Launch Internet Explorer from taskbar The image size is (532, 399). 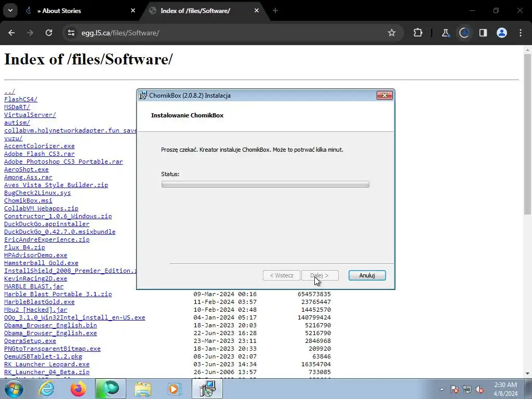pos(46,389)
